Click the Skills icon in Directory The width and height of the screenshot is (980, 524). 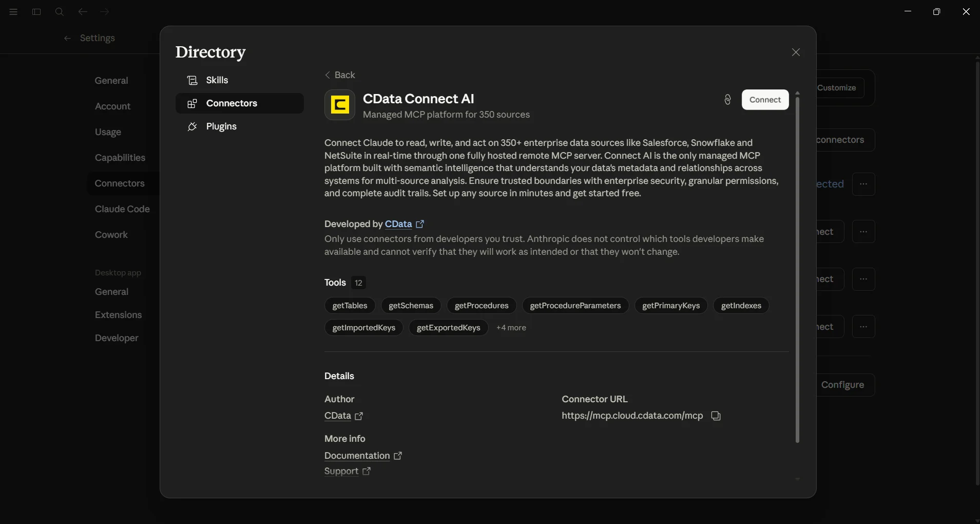[x=193, y=80]
